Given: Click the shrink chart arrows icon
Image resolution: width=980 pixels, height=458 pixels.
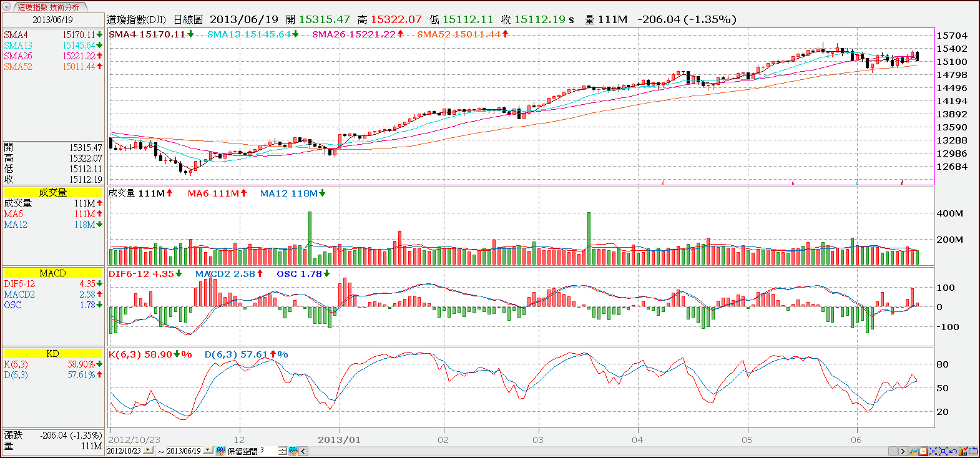Looking at the screenshot, I should click(x=933, y=451).
